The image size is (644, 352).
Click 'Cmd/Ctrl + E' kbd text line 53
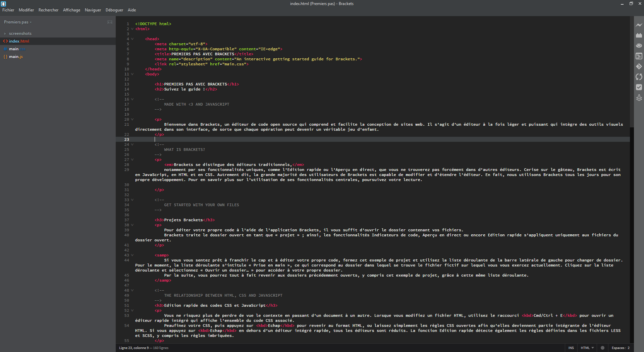click(x=548, y=315)
